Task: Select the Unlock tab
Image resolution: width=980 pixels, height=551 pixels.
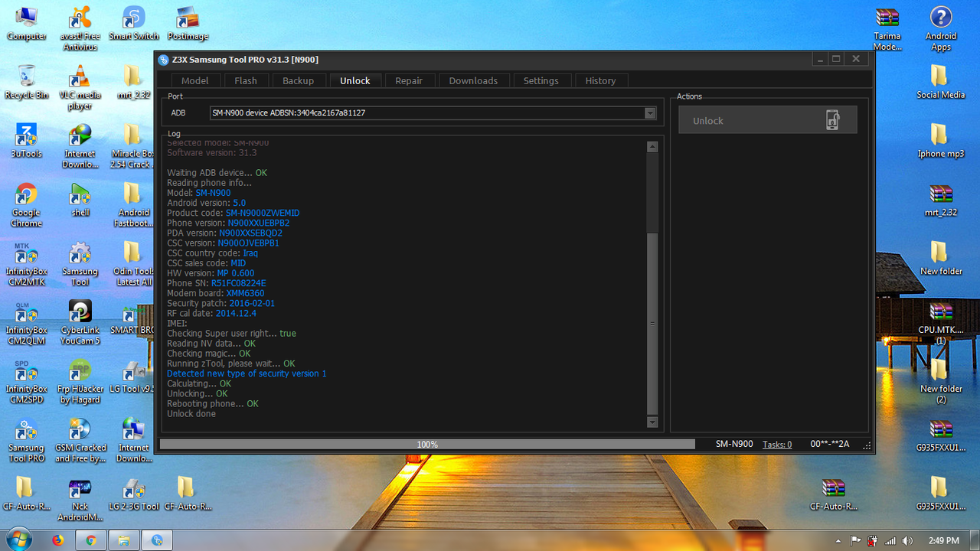Action: [x=355, y=80]
